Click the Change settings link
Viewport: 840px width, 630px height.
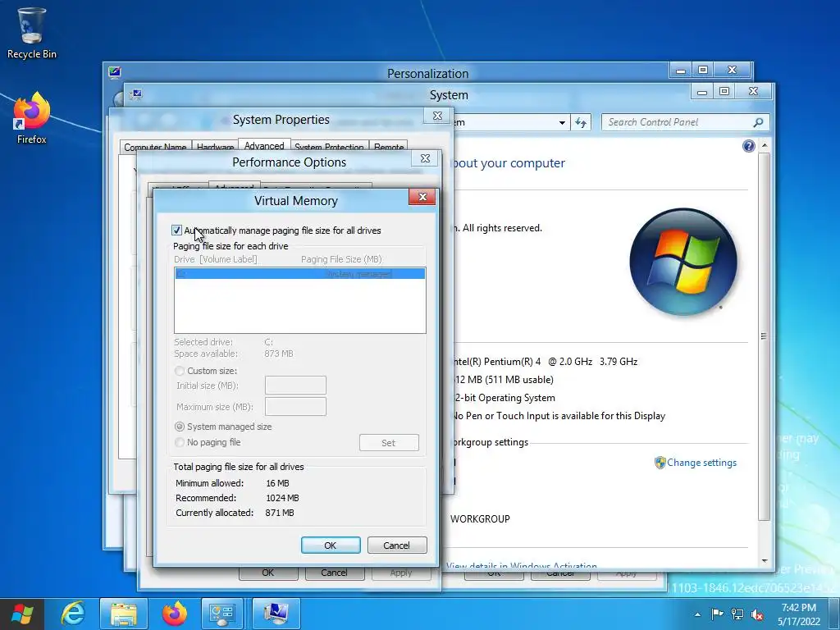click(701, 463)
